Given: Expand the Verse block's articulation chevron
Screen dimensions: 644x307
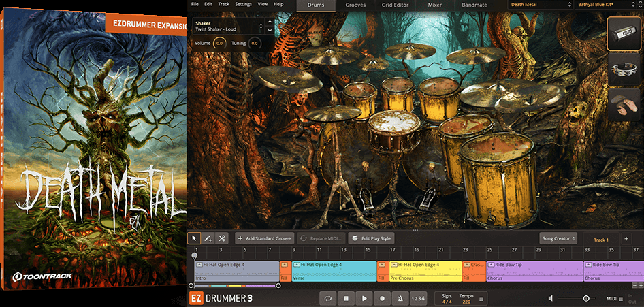Looking at the screenshot, I should (297, 265).
